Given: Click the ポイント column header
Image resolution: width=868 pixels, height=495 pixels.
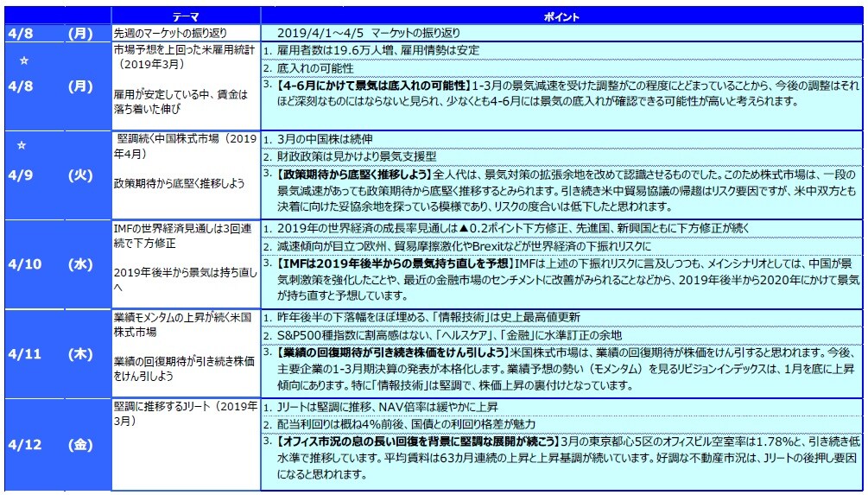Looking at the screenshot, I should pyautogui.click(x=563, y=16).
